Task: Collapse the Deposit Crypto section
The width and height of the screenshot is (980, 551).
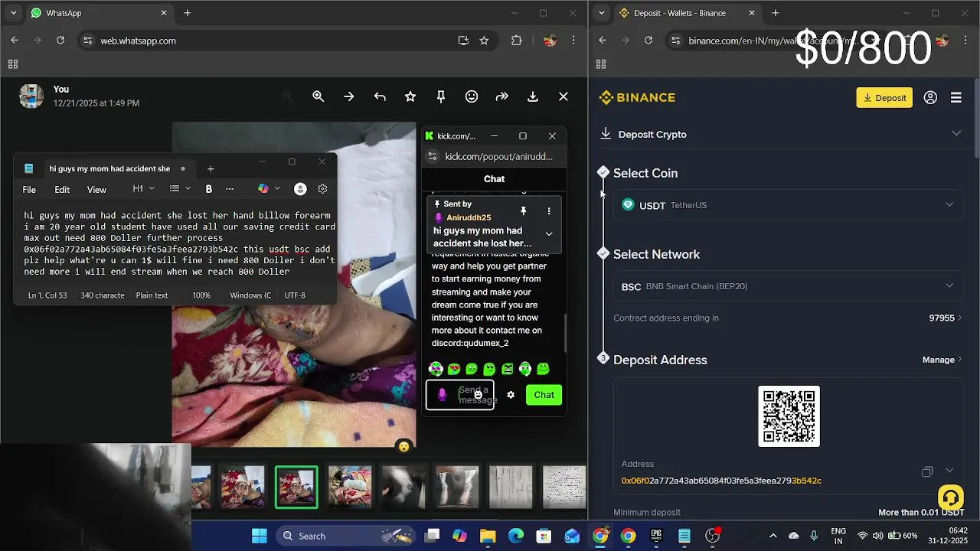Action: 956,133
